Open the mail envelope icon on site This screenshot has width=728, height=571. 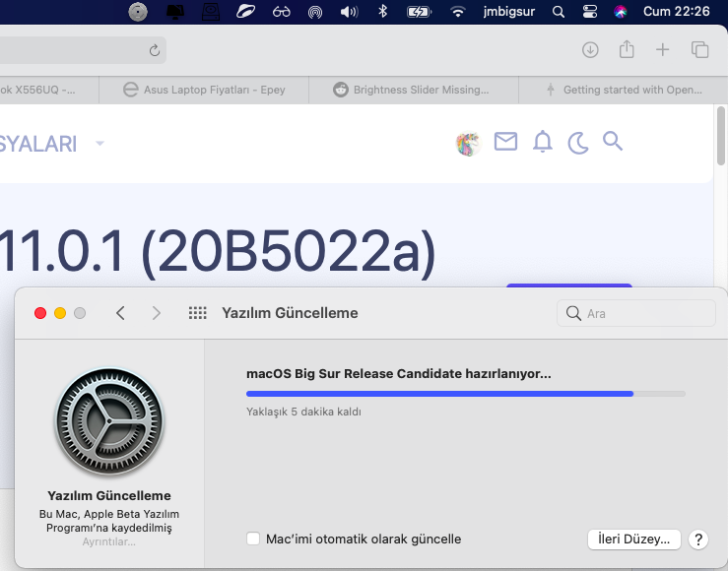click(x=505, y=143)
